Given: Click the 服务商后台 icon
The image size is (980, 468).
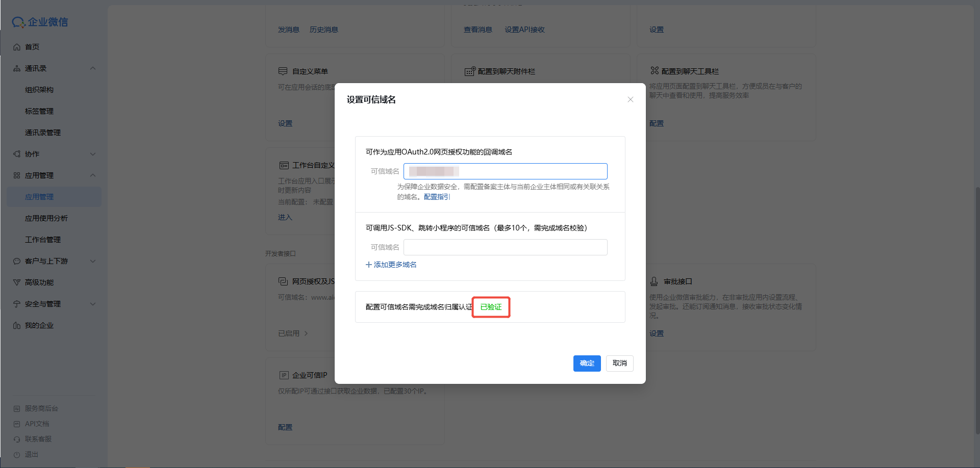Looking at the screenshot, I should (17, 408).
